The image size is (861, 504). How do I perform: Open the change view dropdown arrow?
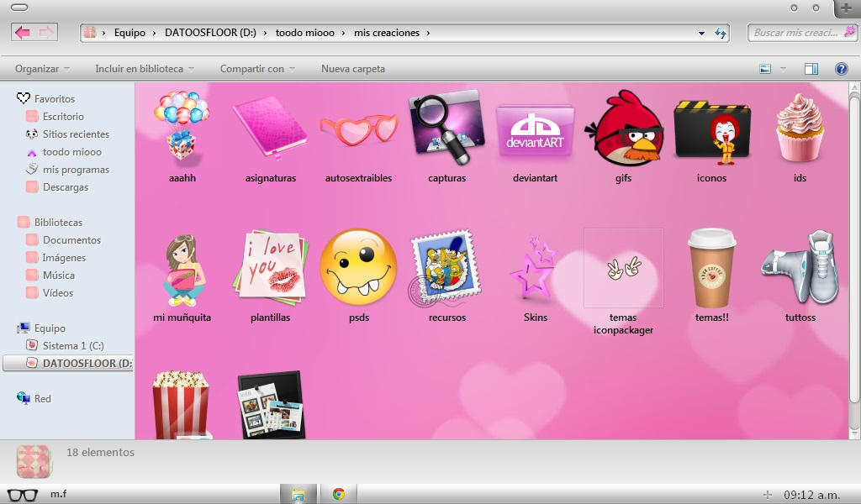pyautogui.click(x=784, y=69)
